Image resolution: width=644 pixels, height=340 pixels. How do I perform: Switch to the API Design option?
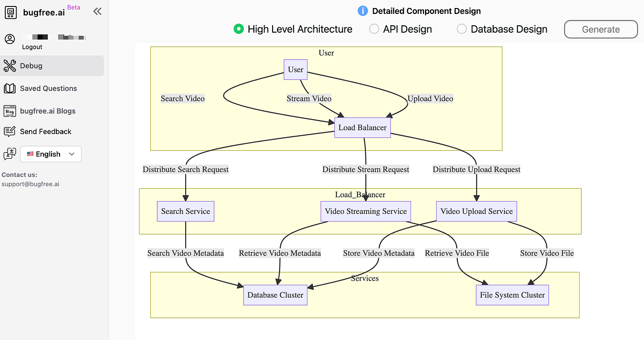point(374,29)
